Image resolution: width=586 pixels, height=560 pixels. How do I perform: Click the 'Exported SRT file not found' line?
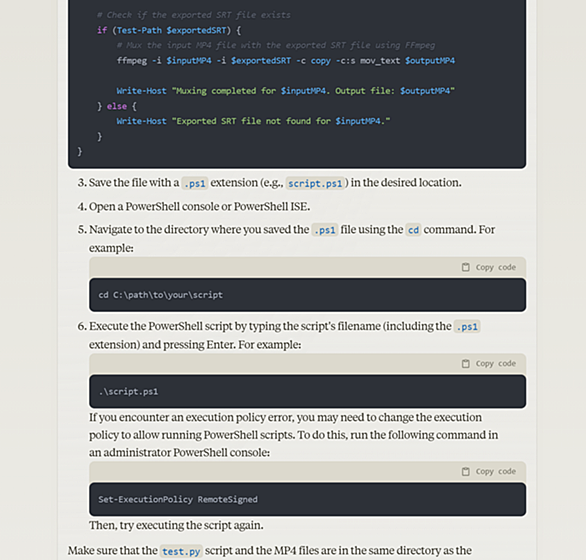[253, 121]
